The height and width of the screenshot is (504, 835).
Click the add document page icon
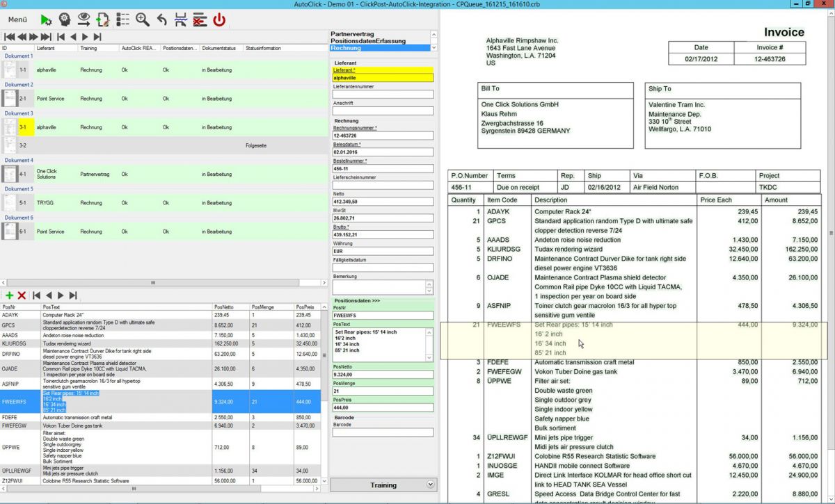point(103,19)
